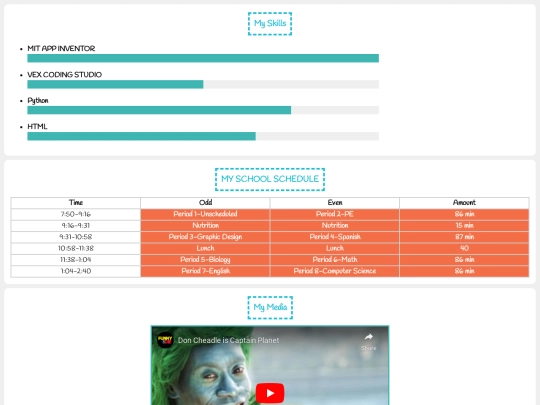
Task: Select the 1:04-2:40 time cell
Action: [x=76, y=271]
